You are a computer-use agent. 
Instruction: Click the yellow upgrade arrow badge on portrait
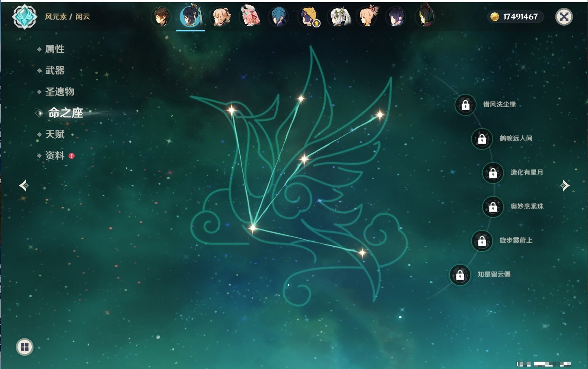pos(316,24)
